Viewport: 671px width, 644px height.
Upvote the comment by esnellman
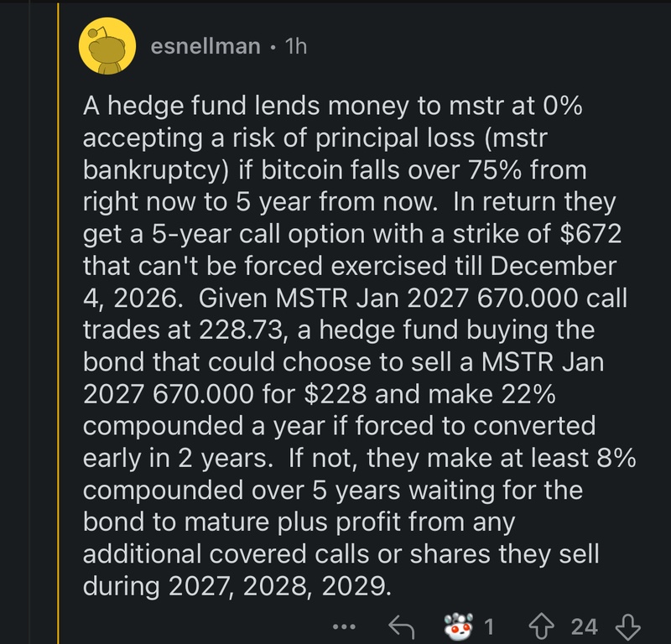coord(541,626)
